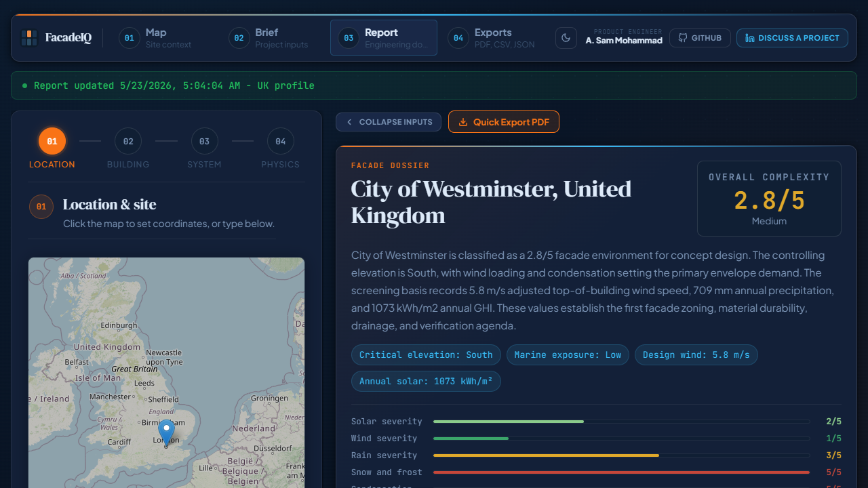Click the Snow and frost severity bar
Screen dimensions: 868x488
pos(621,472)
